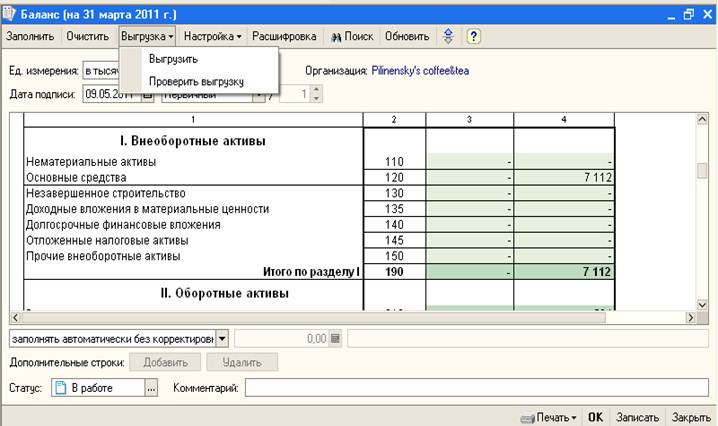Click the window's notebook title icon
718x426 pixels.
tap(9, 13)
